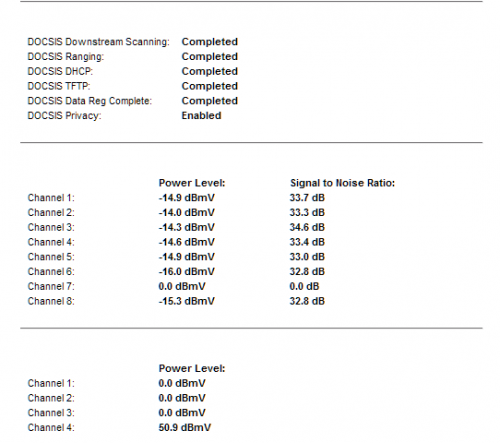This screenshot has width=500, height=443.
Task: Select the downstream Channel 6 label
Action: tap(51, 272)
